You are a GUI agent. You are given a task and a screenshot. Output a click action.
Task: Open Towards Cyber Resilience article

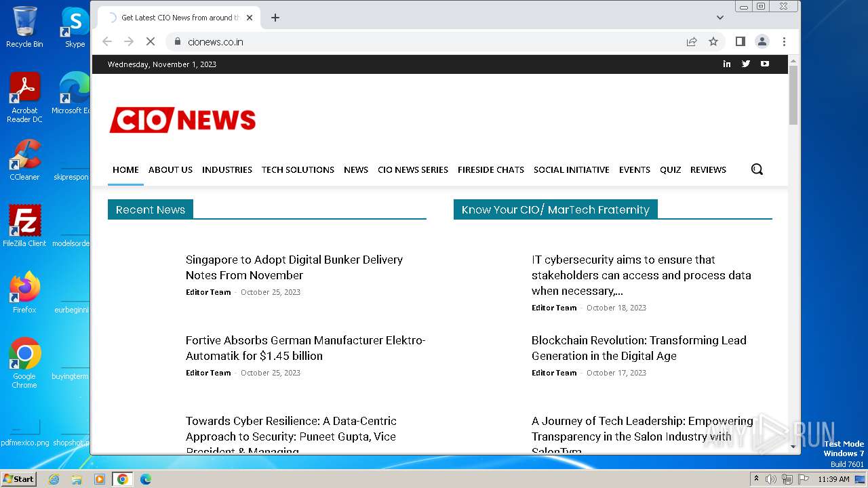(291, 435)
